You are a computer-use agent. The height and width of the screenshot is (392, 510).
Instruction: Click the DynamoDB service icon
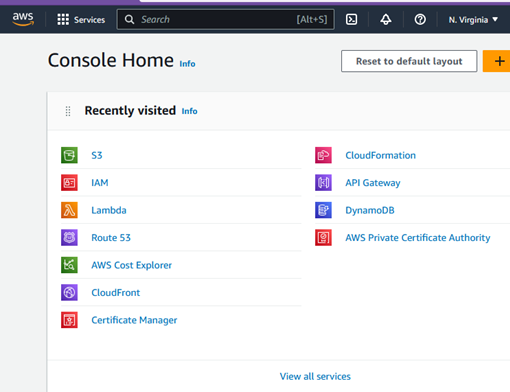tap(323, 210)
